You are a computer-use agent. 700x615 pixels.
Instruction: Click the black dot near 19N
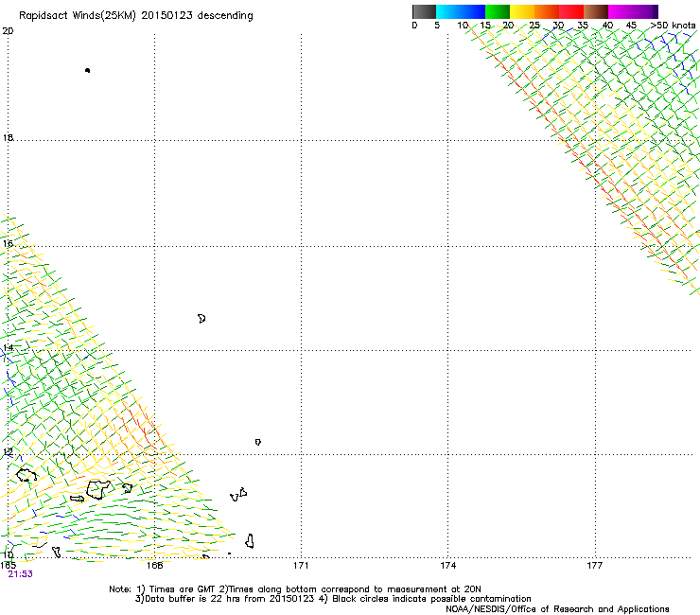coord(87,70)
